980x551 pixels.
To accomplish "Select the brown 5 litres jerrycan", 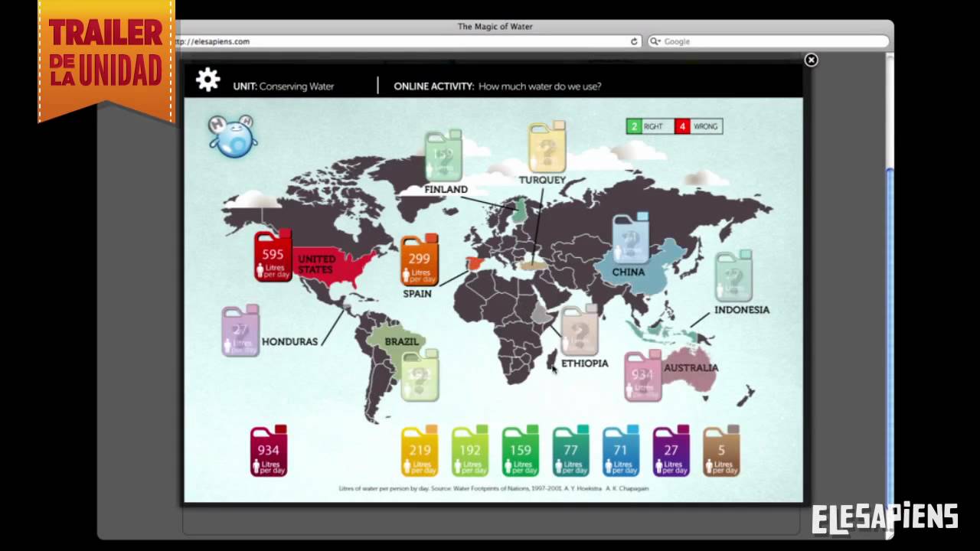I will coord(721,452).
